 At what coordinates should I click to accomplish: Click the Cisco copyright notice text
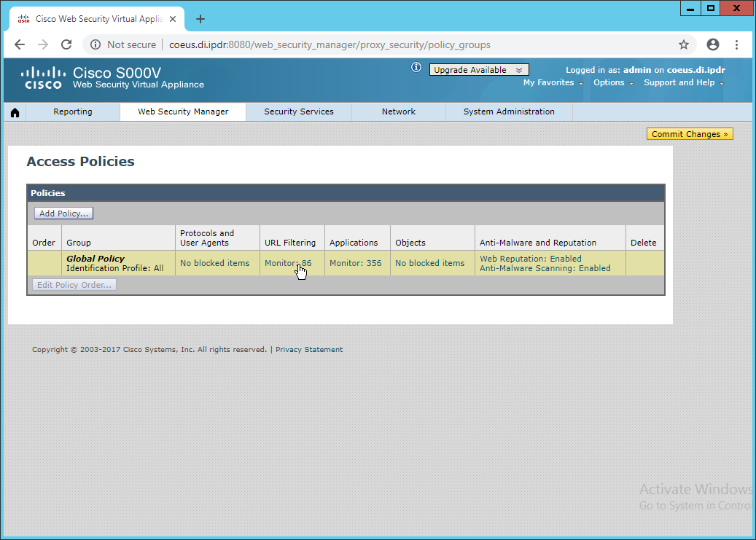point(149,350)
